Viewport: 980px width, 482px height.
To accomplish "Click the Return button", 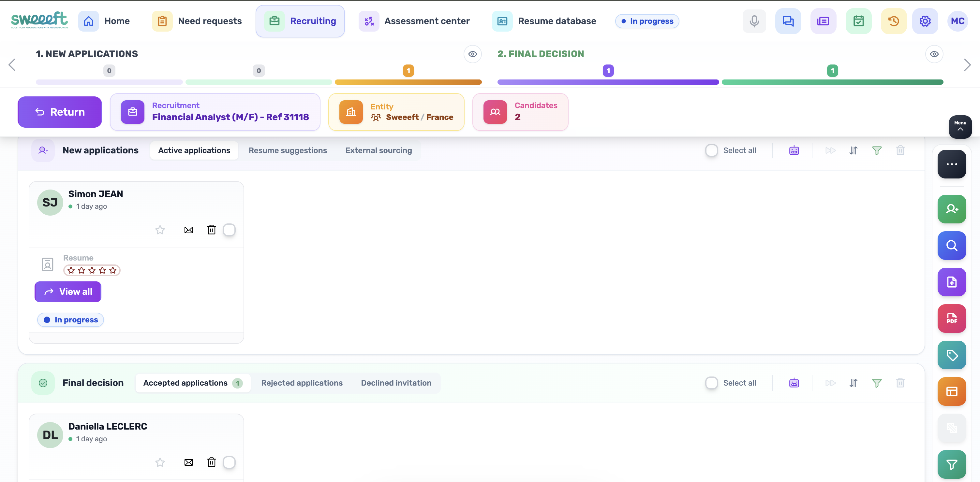I will (59, 112).
